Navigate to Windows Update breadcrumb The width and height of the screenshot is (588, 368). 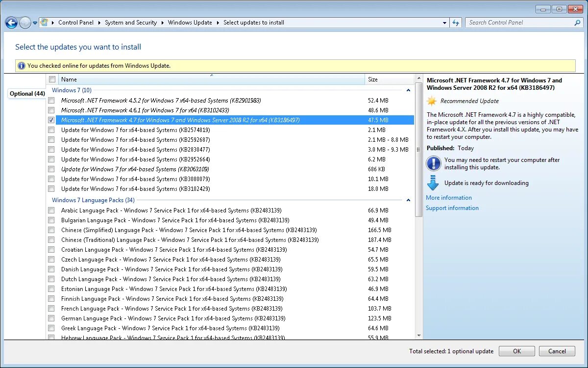click(190, 23)
